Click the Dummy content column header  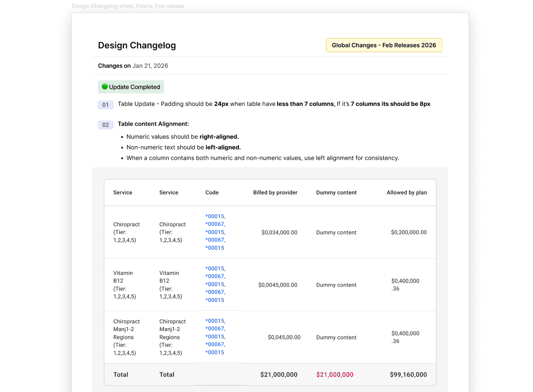click(336, 193)
